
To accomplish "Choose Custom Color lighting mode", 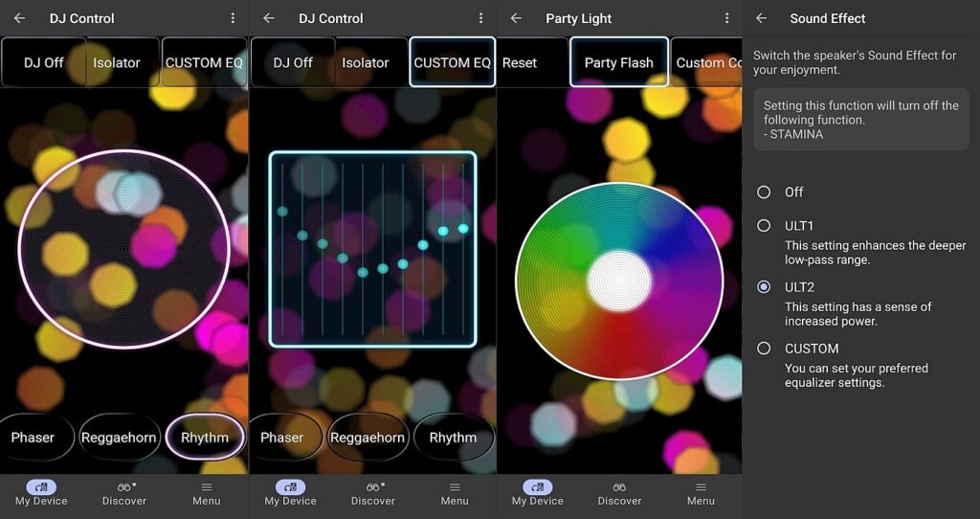I will click(x=706, y=62).
